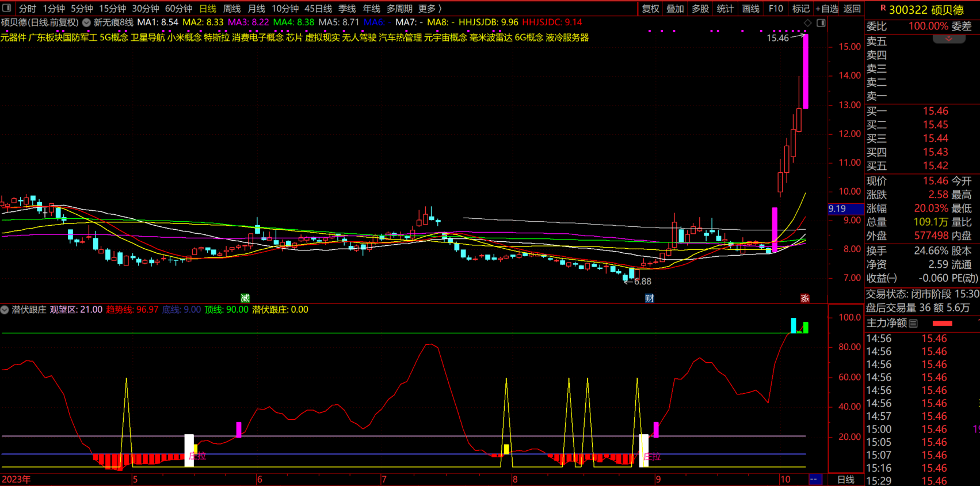The image size is (980, 486).
Task: Select the 日线 period tab
Action: point(208,9)
